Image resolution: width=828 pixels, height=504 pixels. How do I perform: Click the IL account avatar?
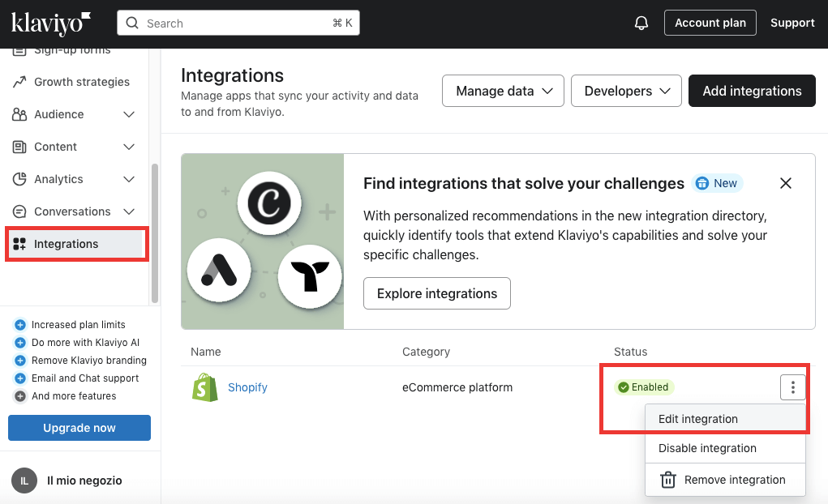[x=24, y=481]
